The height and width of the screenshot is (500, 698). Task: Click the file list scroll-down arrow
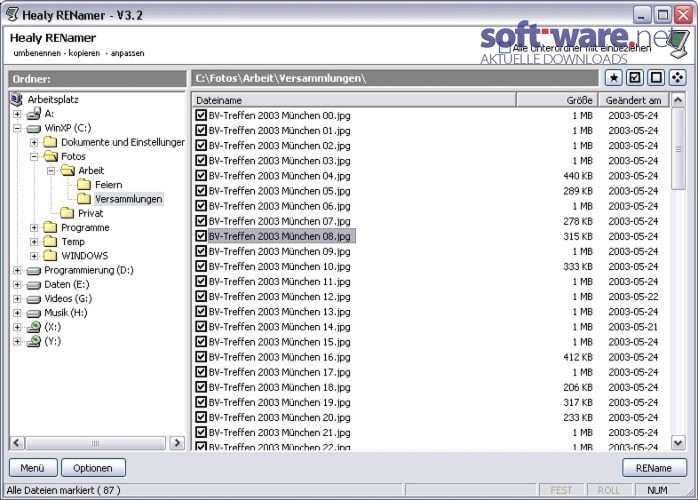click(678, 443)
